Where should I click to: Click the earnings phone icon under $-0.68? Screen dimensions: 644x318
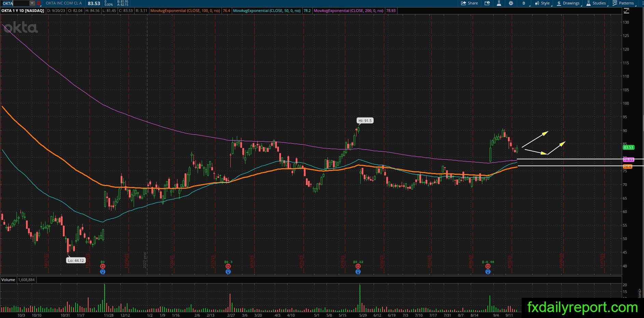point(488,266)
